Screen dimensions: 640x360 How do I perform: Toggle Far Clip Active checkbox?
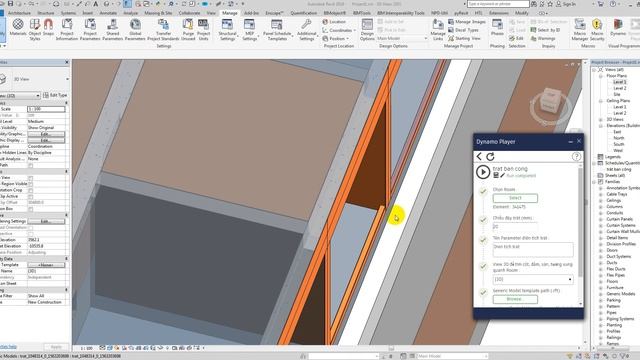pyautogui.click(x=31, y=196)
